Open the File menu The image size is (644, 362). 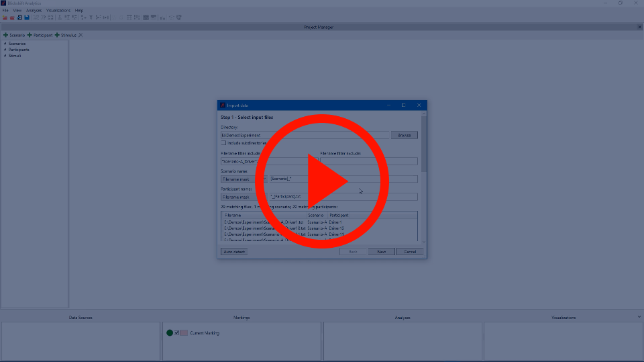point(5,10)
